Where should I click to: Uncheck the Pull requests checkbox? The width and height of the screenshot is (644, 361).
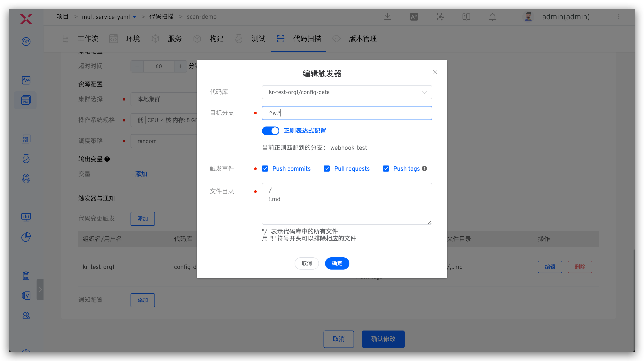(x=327, y=169)
